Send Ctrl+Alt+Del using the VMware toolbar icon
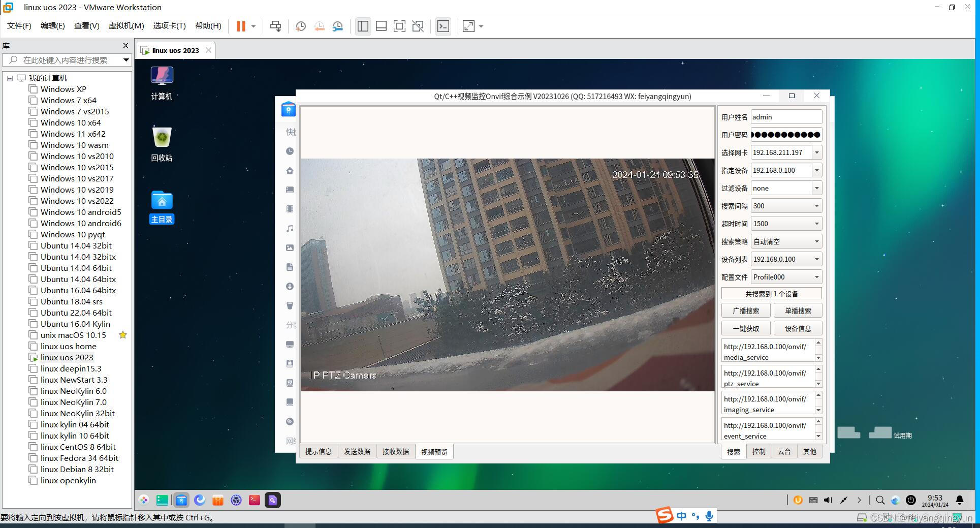Screen dimensions: 980x528 pos(275,26)
